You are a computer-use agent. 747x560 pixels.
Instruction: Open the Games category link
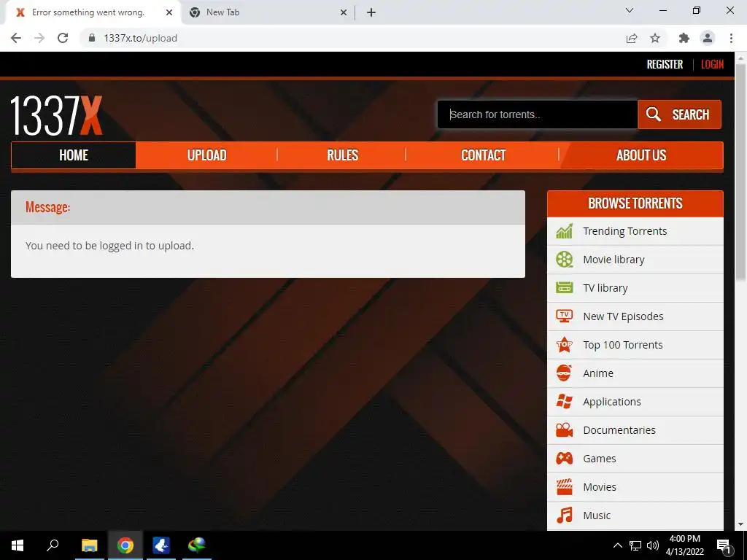point(600,459)
